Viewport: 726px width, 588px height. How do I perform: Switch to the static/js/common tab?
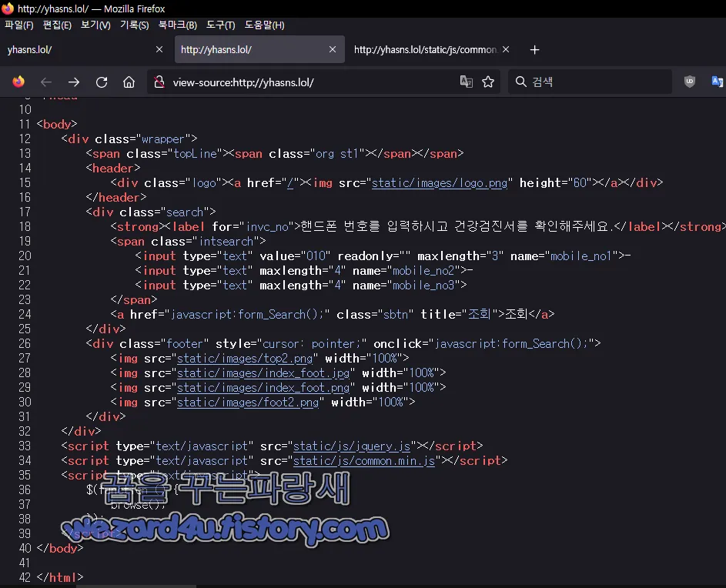click(432, 49)
